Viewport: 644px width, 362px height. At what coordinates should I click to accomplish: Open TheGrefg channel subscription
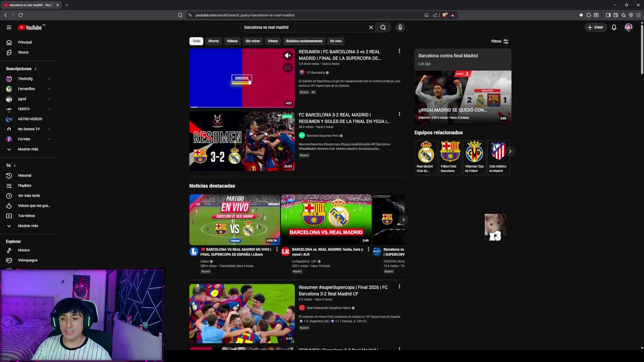(x=25, y=78)
